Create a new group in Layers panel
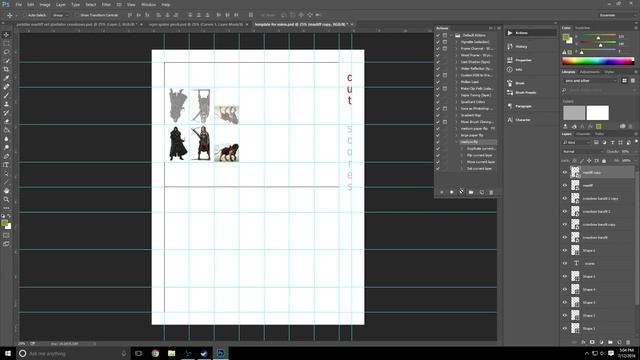640x360 pixels. (610, 342)
